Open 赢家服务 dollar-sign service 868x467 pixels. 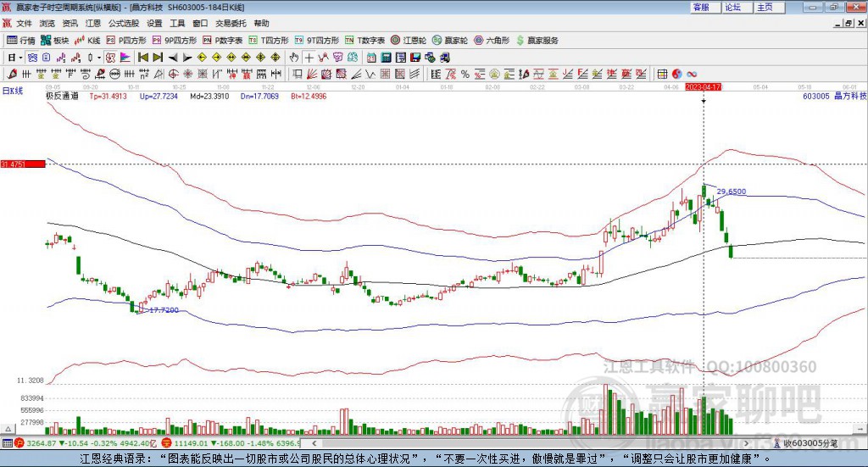click(537, 41)
